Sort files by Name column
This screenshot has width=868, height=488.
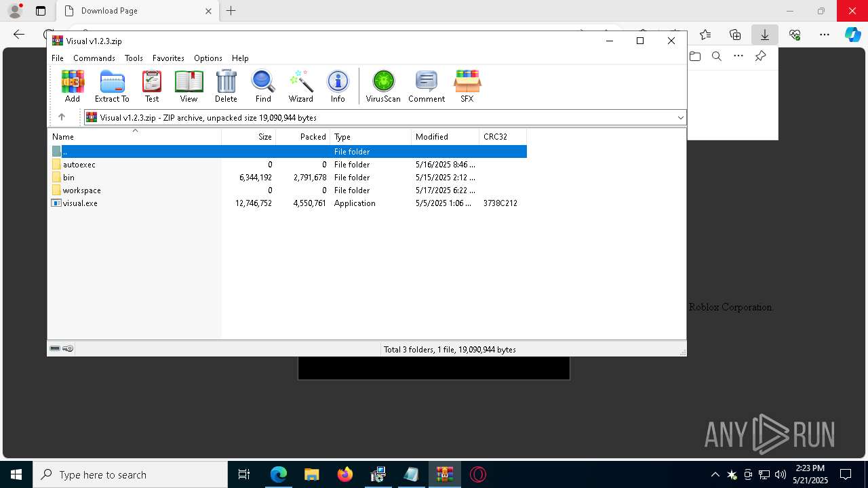point(135,136)
